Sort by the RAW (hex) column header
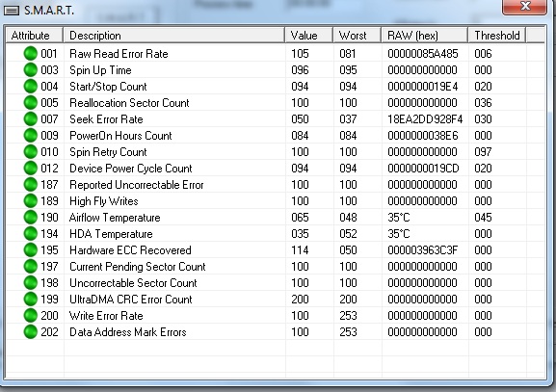 tap(424, 36)
